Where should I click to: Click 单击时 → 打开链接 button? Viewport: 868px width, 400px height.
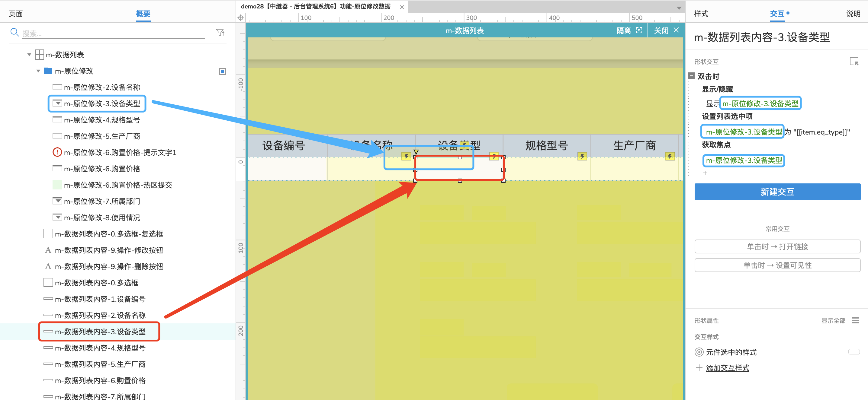(777, 246)
